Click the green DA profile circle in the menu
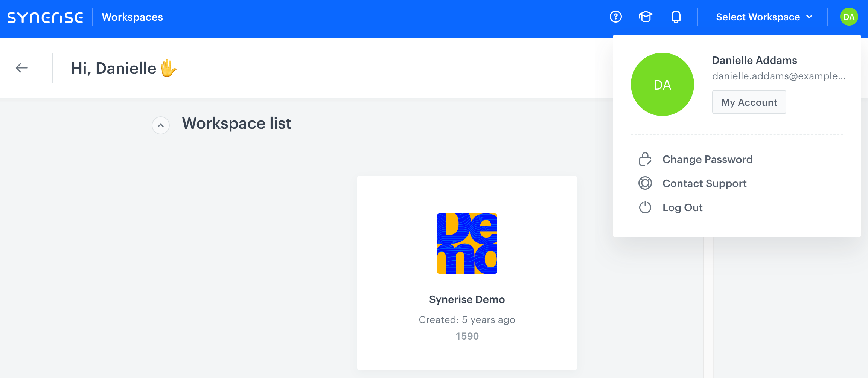This screenshot has width=868, height=378. (662, 84)
